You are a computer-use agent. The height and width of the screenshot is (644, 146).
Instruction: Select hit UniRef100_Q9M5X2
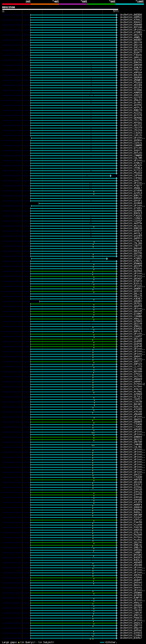click(x=131, y=17)
